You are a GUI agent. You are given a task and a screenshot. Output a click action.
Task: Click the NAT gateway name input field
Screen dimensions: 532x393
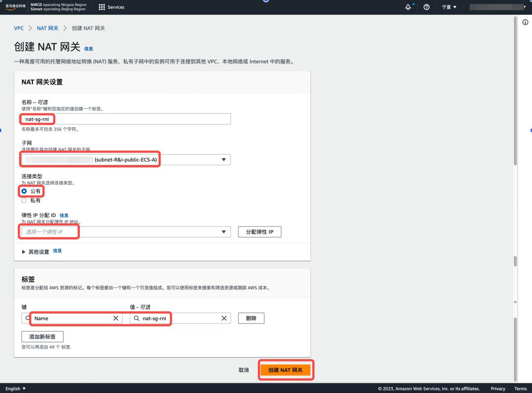[126, 119]
